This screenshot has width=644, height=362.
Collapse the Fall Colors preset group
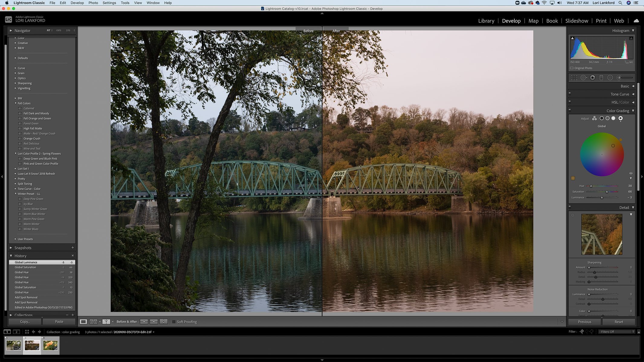(15, 103)
